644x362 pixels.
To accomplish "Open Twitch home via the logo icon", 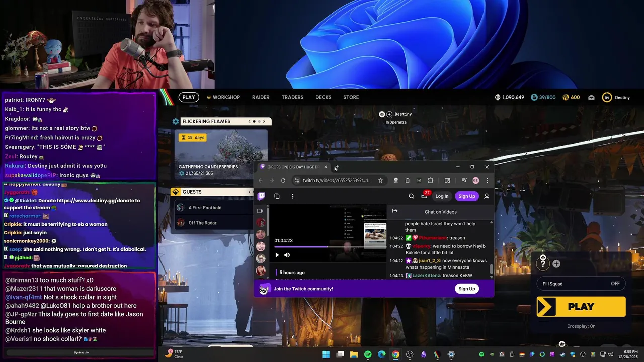I will point(261,196).
